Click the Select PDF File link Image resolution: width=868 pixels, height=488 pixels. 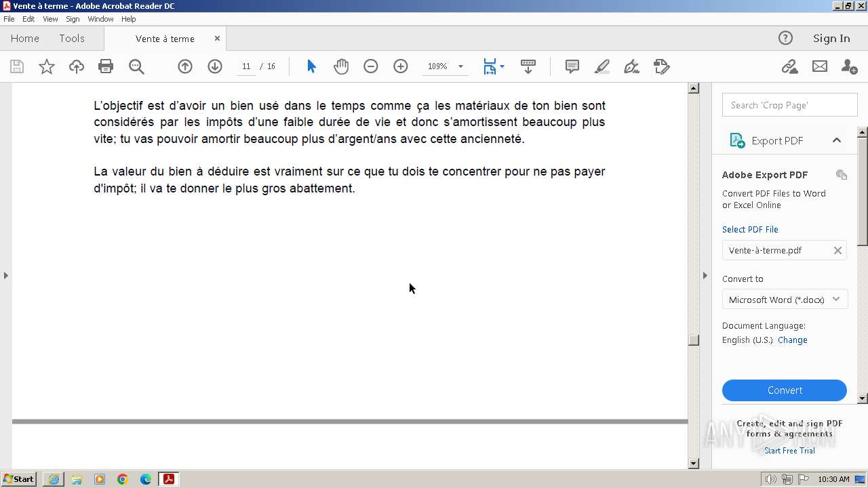click(750, 230)
